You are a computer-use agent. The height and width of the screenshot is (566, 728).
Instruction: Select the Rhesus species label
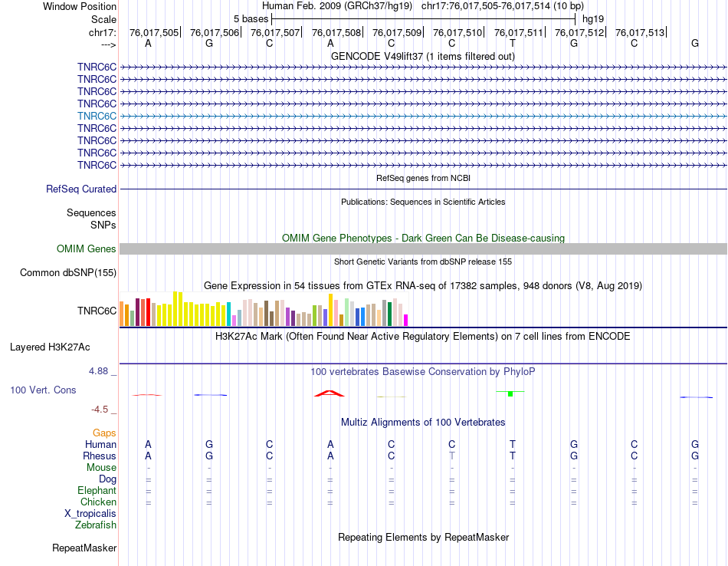click(x=100, y=456)
